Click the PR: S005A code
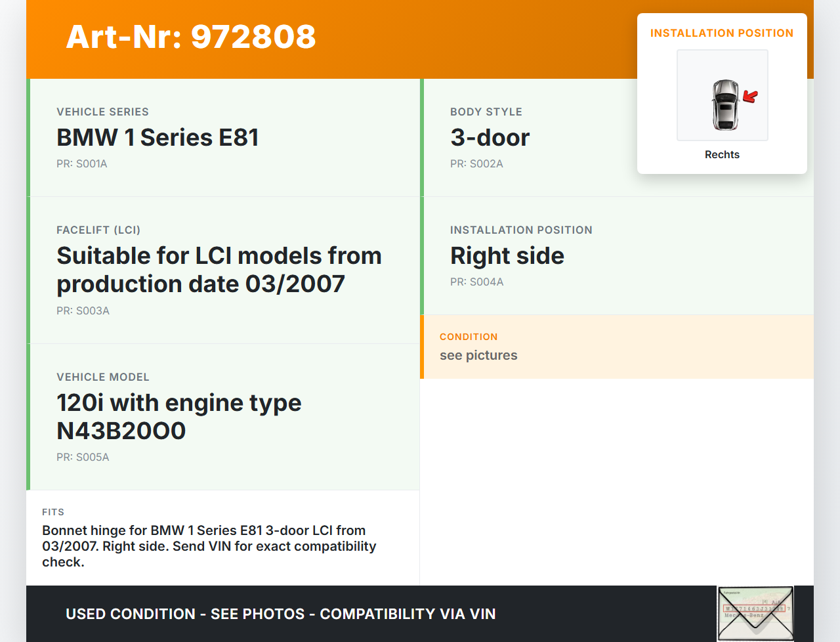This screenshot has width=840, height=642. (x=83, y=458)
